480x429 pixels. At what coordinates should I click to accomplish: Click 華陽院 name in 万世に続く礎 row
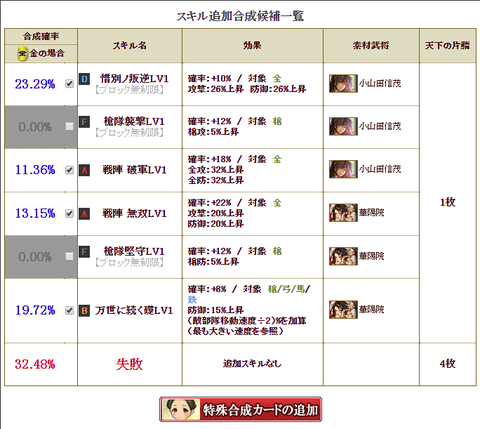pyautogui.click(x=371, y=310)
